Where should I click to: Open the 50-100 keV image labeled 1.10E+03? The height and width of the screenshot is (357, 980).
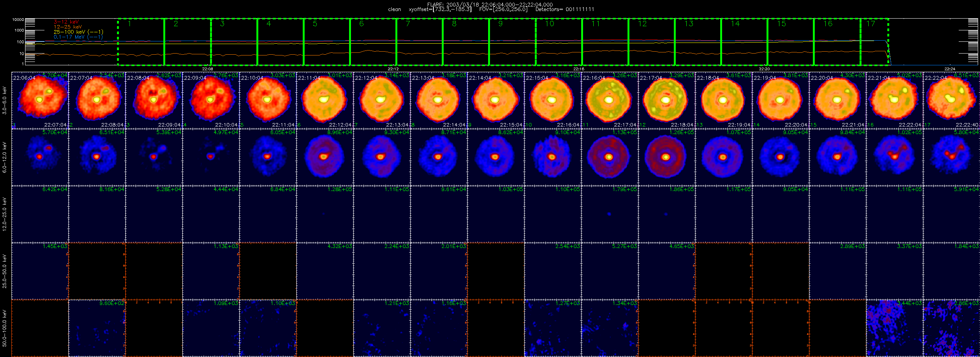(268, 328)
